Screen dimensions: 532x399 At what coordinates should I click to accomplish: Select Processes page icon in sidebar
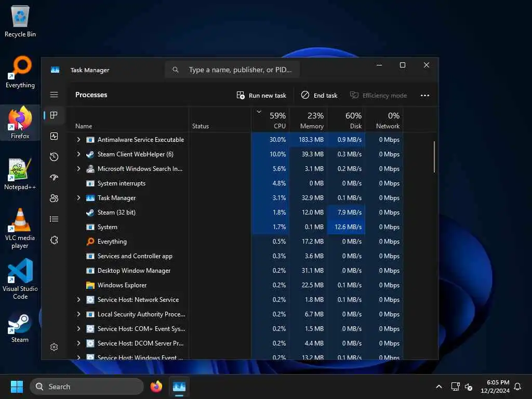(54, 115)
